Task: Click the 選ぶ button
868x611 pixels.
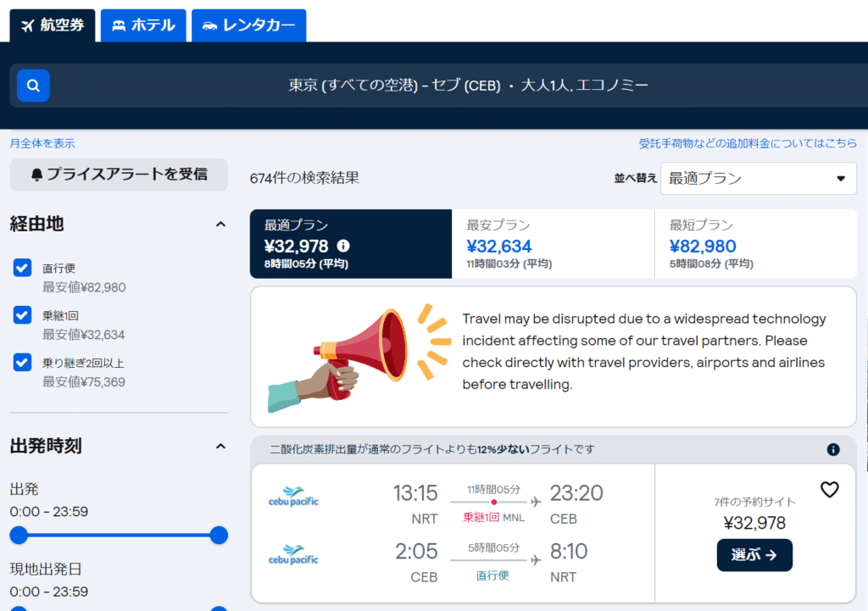Action: pos(754,555)
